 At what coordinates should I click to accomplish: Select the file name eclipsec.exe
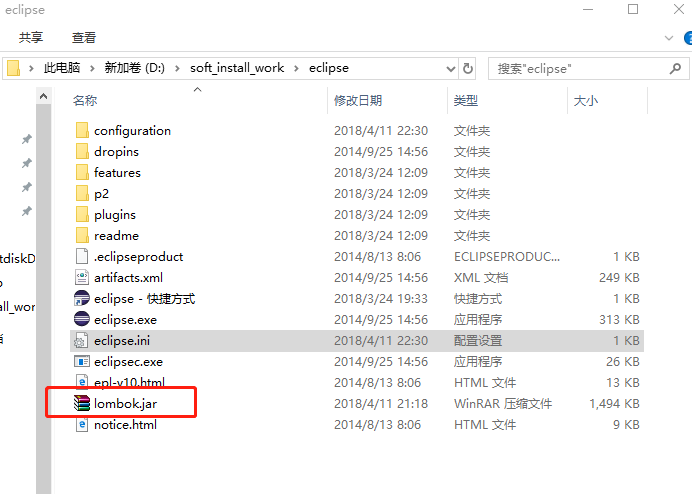point(128,362)
